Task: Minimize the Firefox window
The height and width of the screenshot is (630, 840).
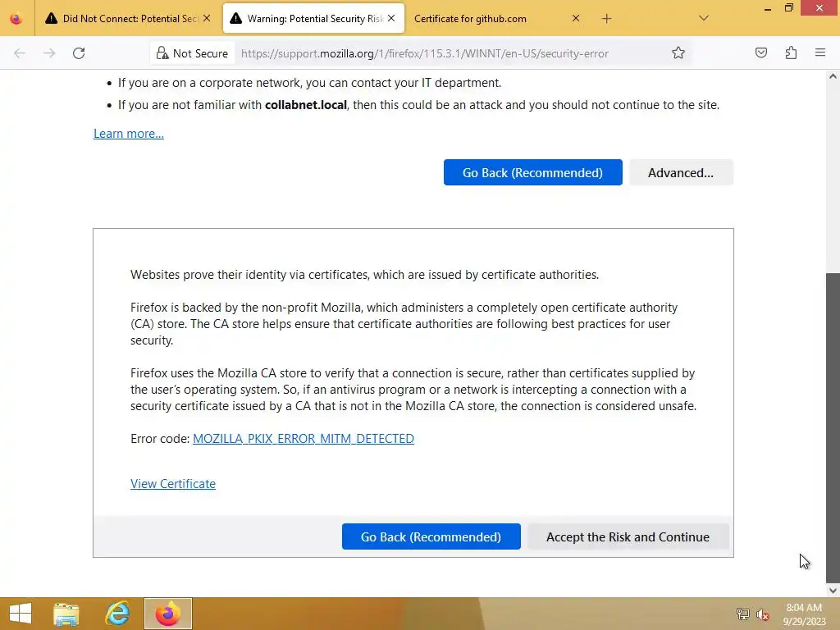Action: tap(767, 8)
